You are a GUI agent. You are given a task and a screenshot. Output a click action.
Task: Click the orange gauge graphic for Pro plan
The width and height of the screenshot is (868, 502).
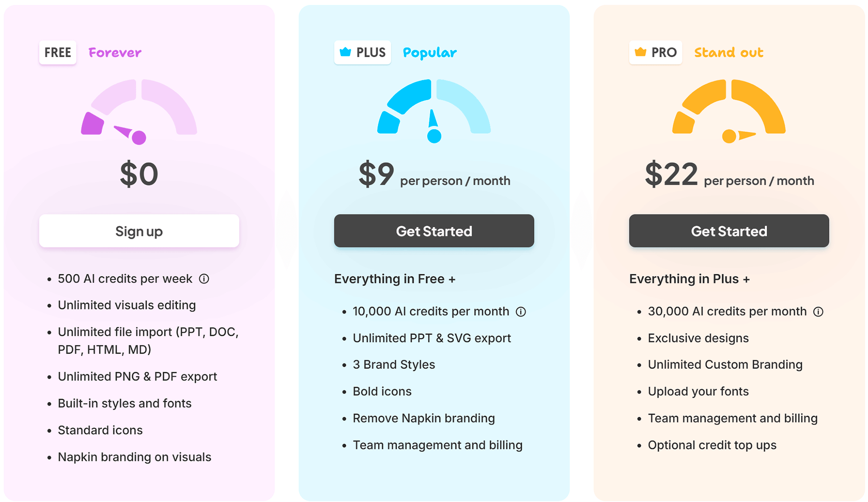[x=729, y=111]
